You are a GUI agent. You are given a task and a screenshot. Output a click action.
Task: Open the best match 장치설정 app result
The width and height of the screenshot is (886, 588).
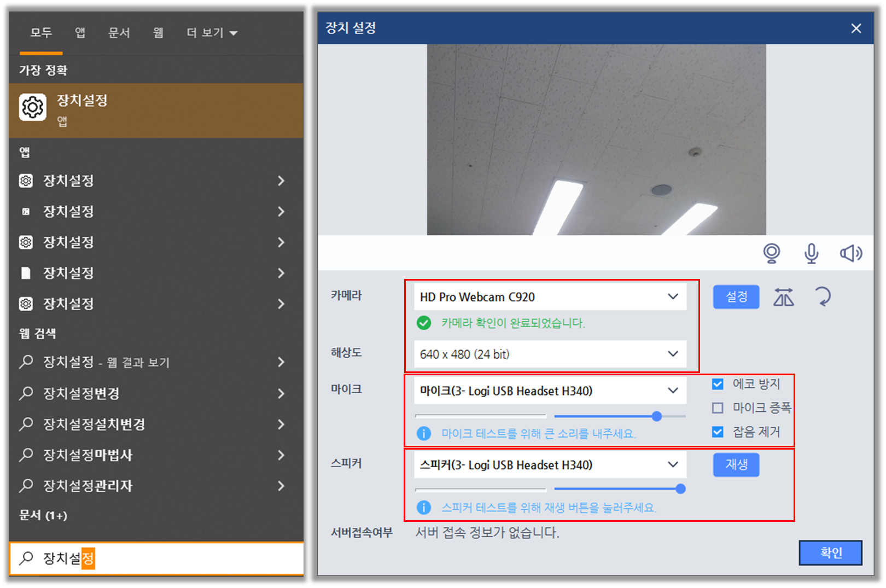point(156,110)
